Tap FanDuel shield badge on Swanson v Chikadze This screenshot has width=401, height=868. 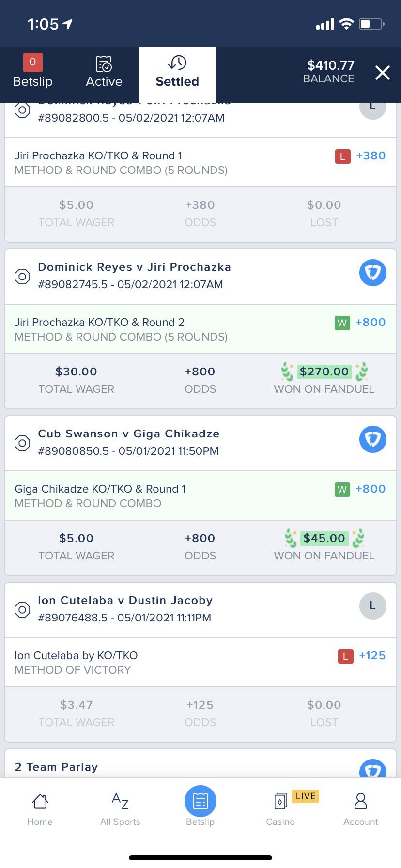pos(372,439)
